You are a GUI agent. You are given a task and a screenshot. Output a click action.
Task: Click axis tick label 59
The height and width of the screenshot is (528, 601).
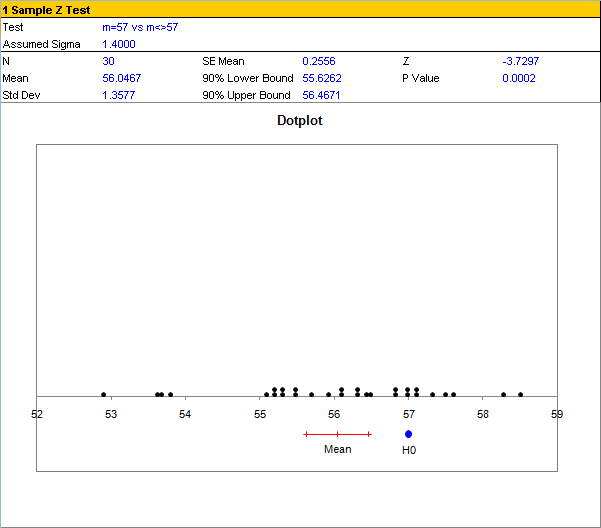(557, 414)
